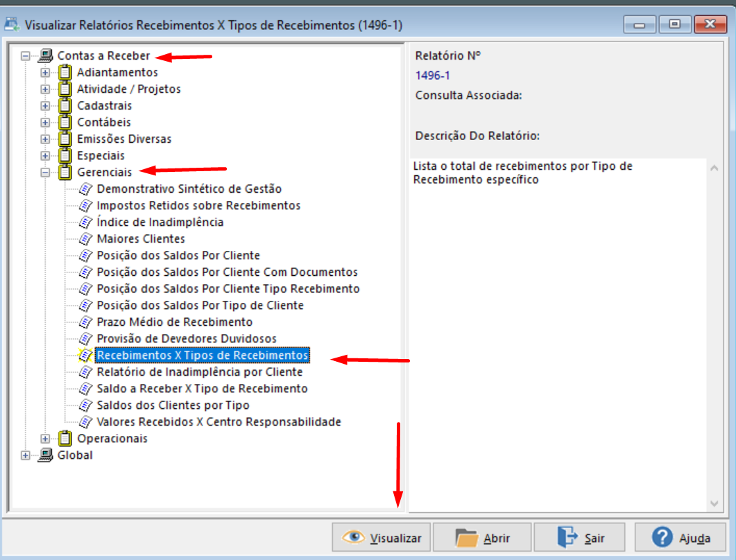The image size is (736, 560).
Task: Click the Atividade / Projetos clipboard icon
Action: (x=65, y=89)
